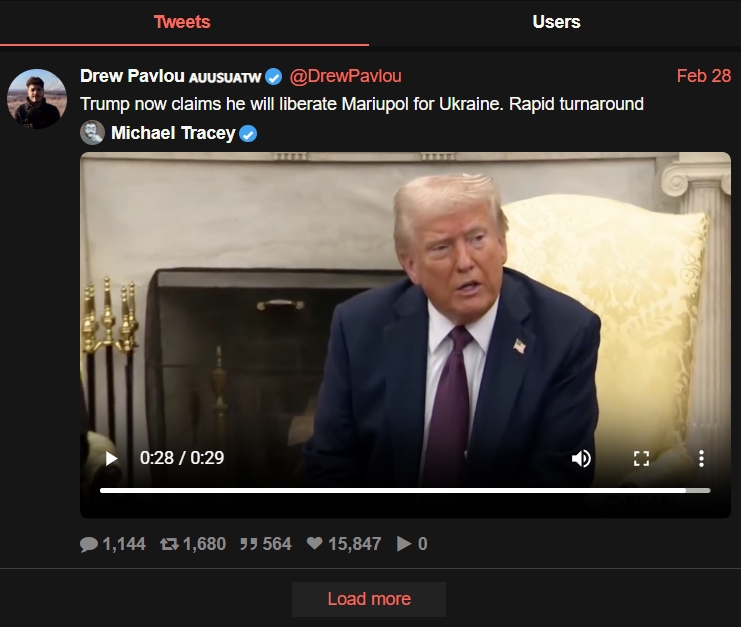This screenshot has width=741, height=627.
Task: Open Michael Tracey's small avatar
Action: pyautogui.click(x=92, y=133)
